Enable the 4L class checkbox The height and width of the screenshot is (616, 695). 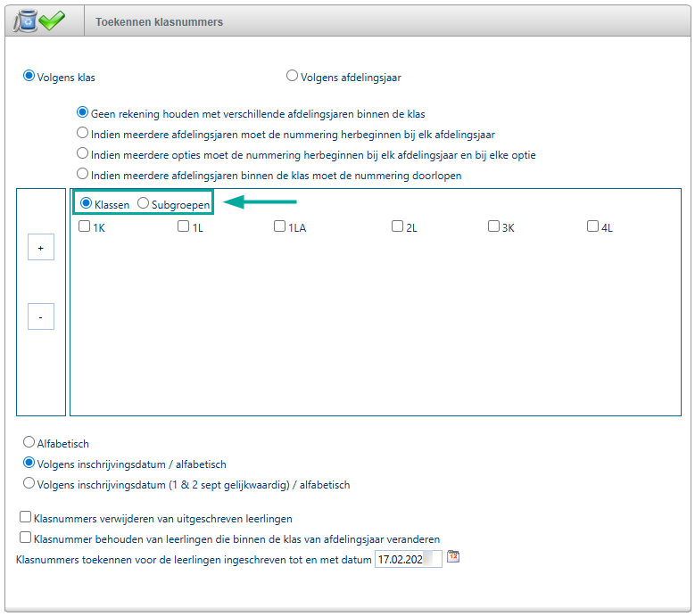[x=592, y=226]
